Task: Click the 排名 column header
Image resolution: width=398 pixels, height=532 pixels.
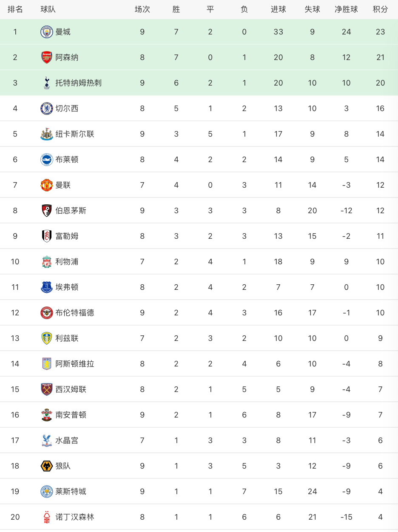Action: click(15, 9)
